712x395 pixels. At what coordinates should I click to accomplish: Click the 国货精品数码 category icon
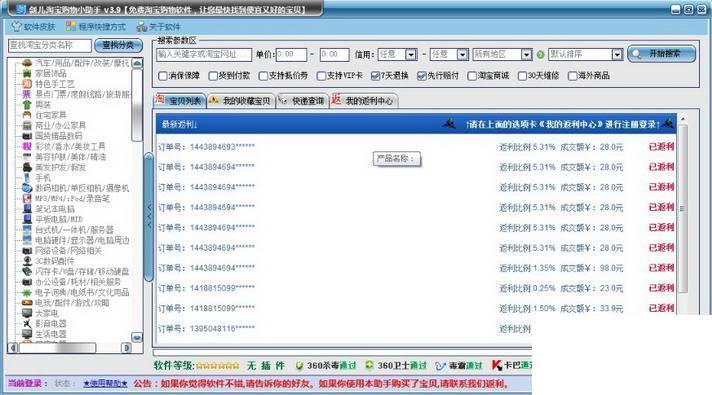[x=27, y=136]
